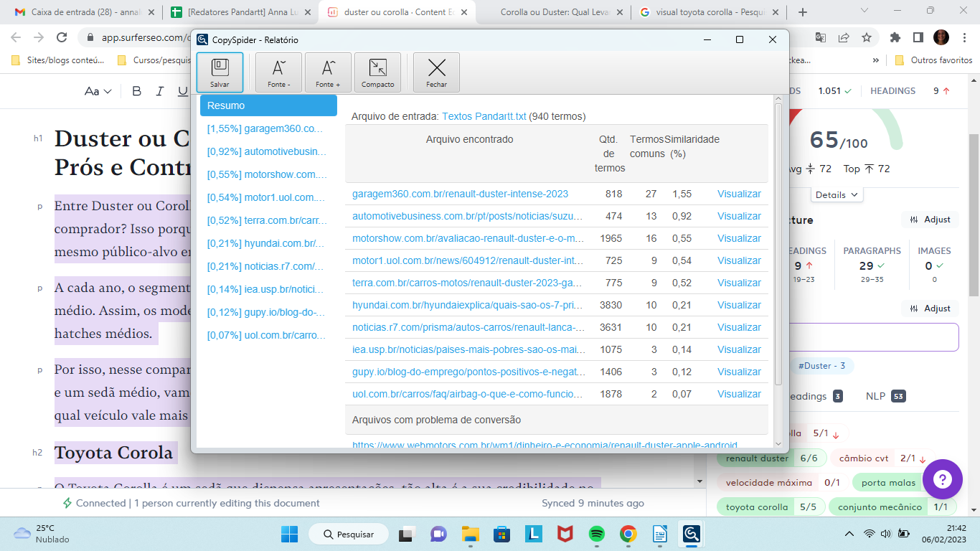Open the [0,21%] hyundai.com.br sidebar entry
The image size is (980, 551).
coord(265,243)
